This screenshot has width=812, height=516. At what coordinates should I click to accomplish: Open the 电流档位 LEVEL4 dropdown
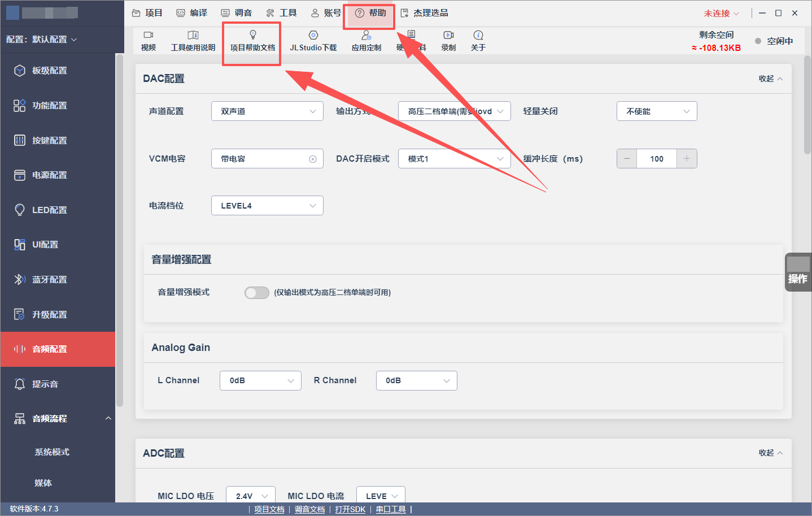coord(267,206)
